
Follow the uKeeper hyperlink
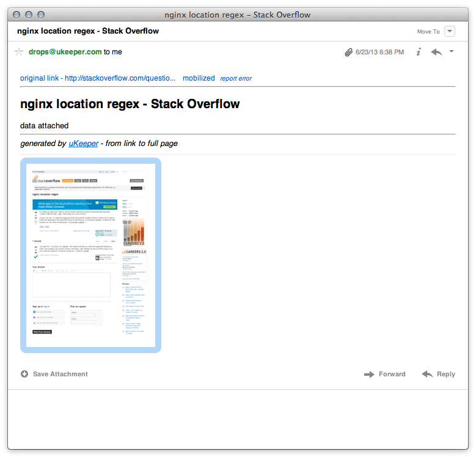coord(83,144)
